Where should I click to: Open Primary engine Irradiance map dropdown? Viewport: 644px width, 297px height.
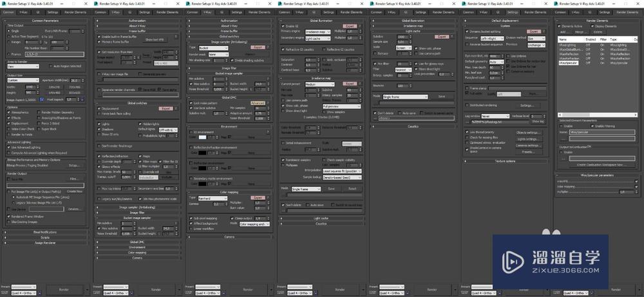coord(318,31)
